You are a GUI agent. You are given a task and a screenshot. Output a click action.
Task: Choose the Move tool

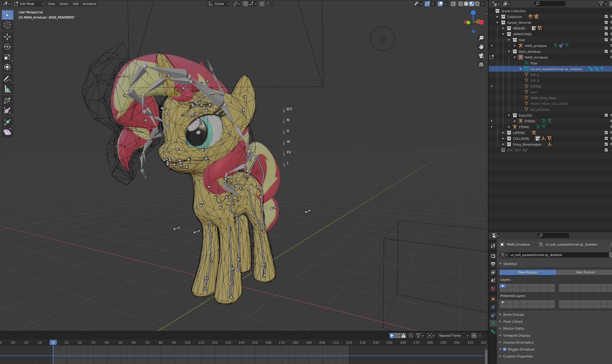[7, 37]
